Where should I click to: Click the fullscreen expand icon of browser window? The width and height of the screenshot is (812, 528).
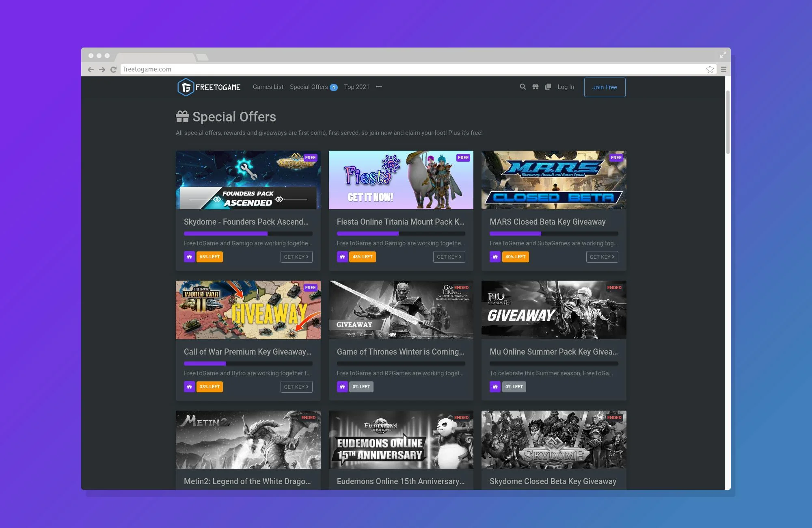point(723,54)
